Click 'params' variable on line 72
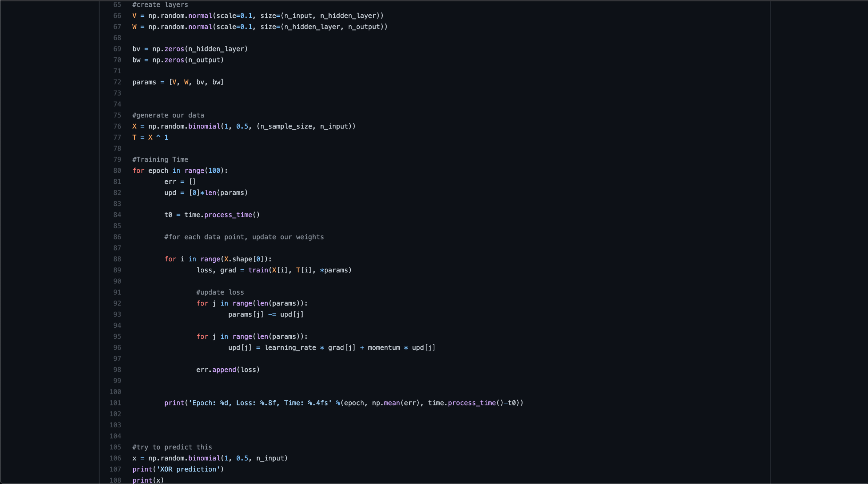The image size is (868, 484). point(144,82)
